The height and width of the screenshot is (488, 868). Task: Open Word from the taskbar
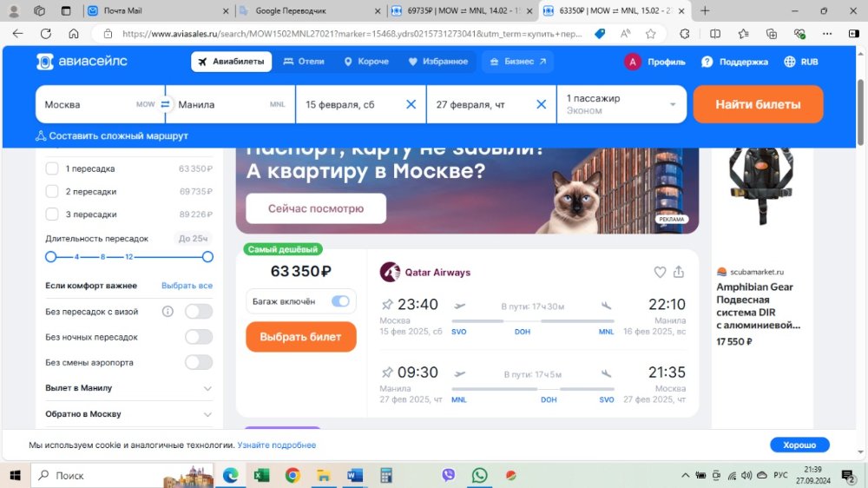coord(355,475)
